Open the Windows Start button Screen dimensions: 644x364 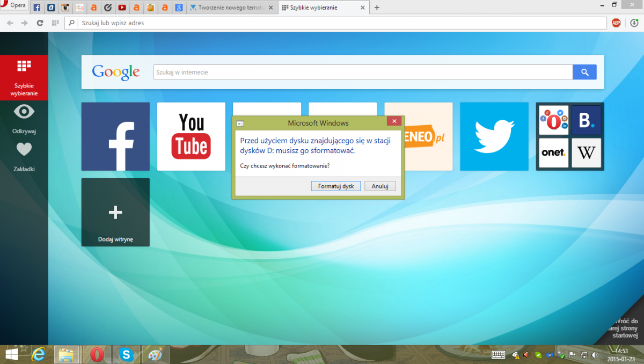(11, 354)
